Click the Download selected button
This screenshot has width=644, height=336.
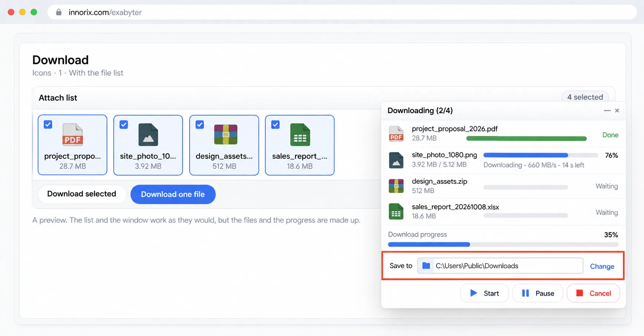point(82,194)
